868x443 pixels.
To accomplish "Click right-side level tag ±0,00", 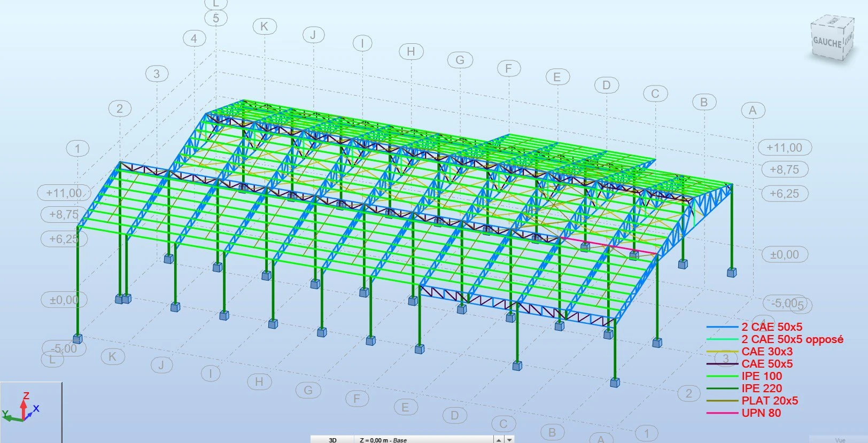I will tap(784, 255).
